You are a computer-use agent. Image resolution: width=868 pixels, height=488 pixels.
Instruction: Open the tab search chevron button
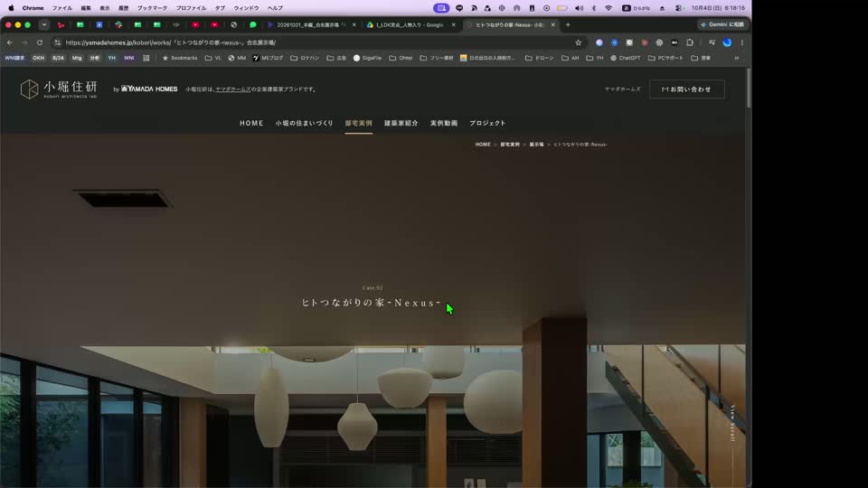click(x=44, y=25)
